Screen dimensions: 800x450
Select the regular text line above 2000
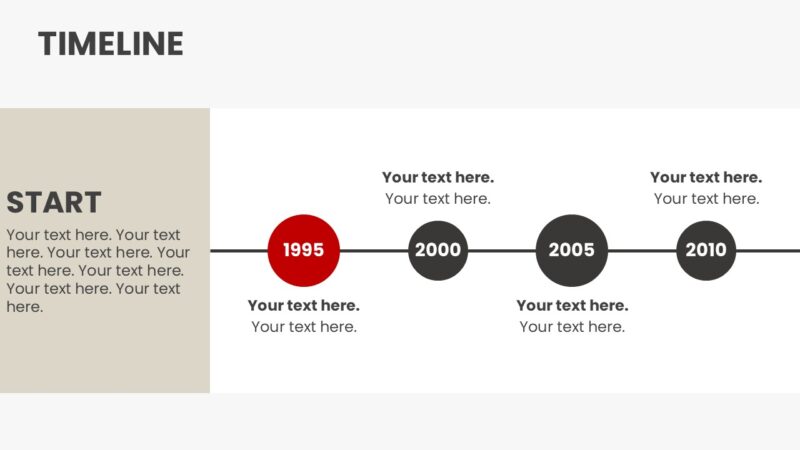click(438, 199)
